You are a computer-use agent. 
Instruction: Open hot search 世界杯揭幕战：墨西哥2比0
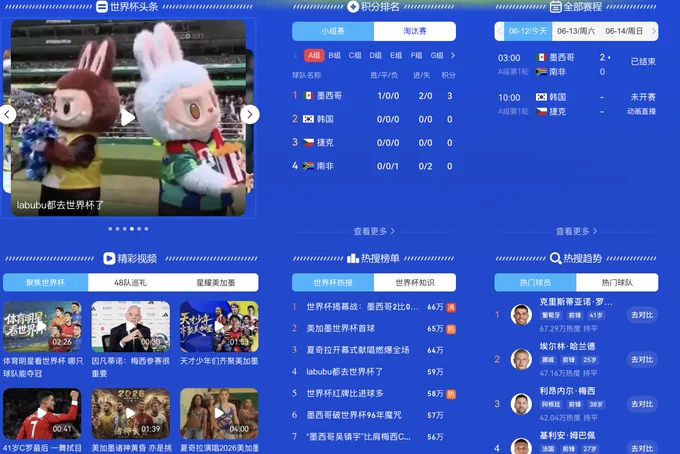(x=362, y=307)
